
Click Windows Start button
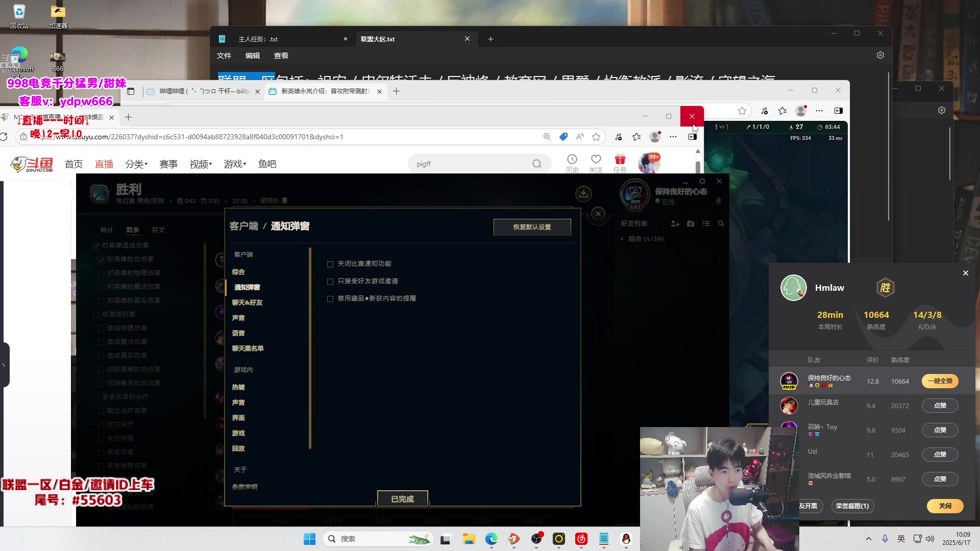coord(309,539)
